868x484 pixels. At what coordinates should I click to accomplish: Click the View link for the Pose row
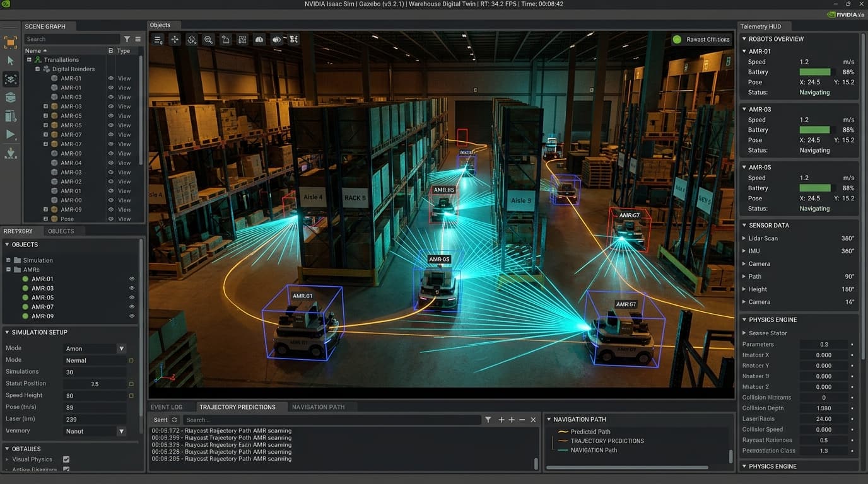coord(124,219)
